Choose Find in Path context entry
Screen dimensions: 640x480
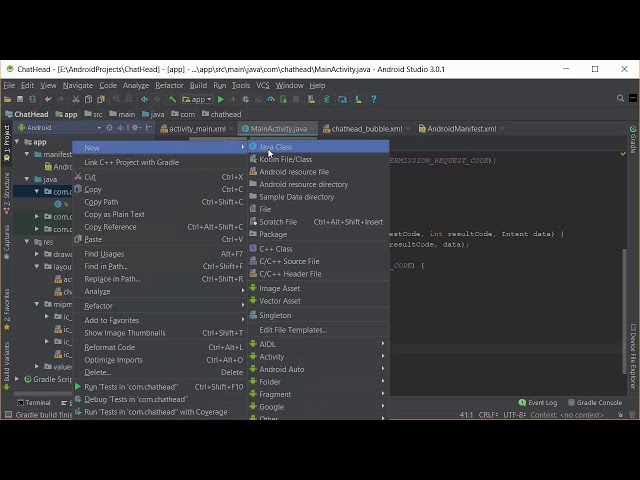[x=160, y=266]
